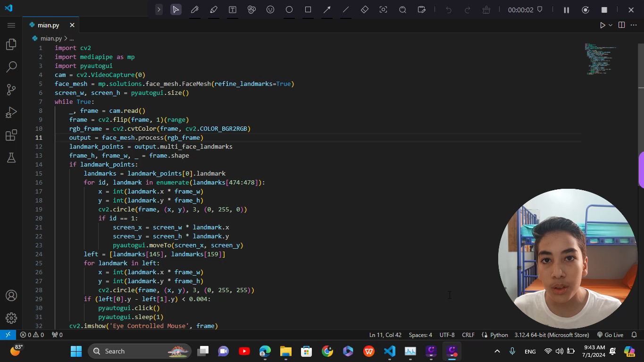The width and height of the screenshot is (644, 362).
Task: Expand the hidden icons chevron in taskbar
Action: (x=497, y=351)
